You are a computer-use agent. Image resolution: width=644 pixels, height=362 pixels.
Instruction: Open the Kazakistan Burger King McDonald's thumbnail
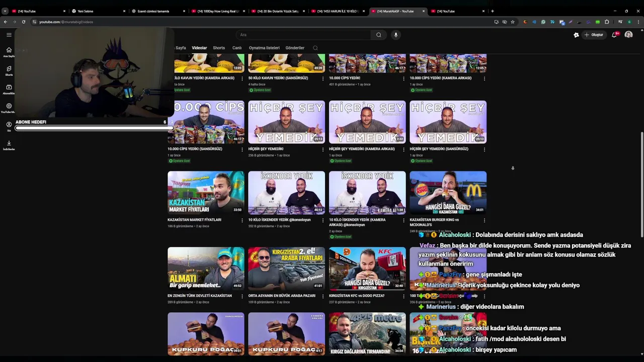pos(448,193)
